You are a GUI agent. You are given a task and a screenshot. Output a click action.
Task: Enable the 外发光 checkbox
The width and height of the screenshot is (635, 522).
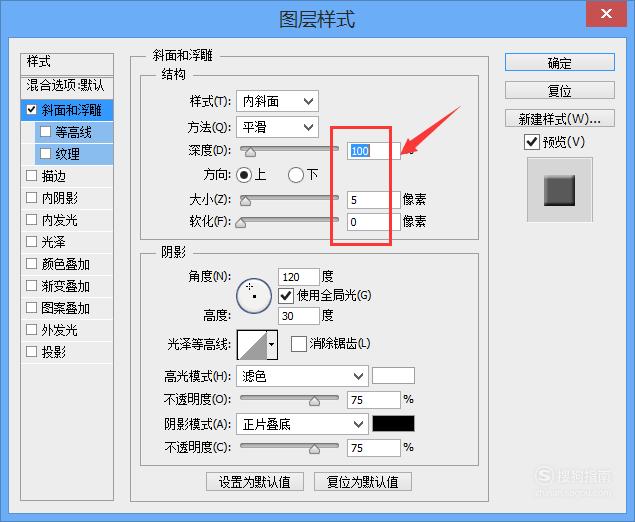click(31, 329)
